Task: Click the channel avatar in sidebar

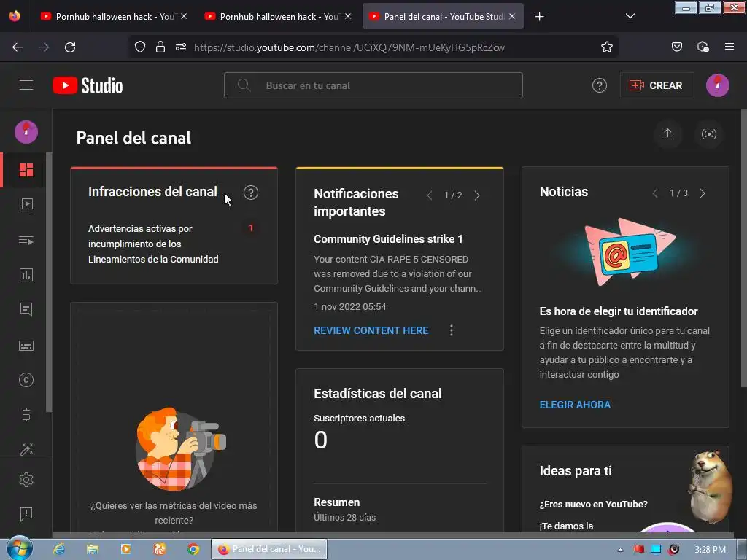Action: (x=26, y=132)
